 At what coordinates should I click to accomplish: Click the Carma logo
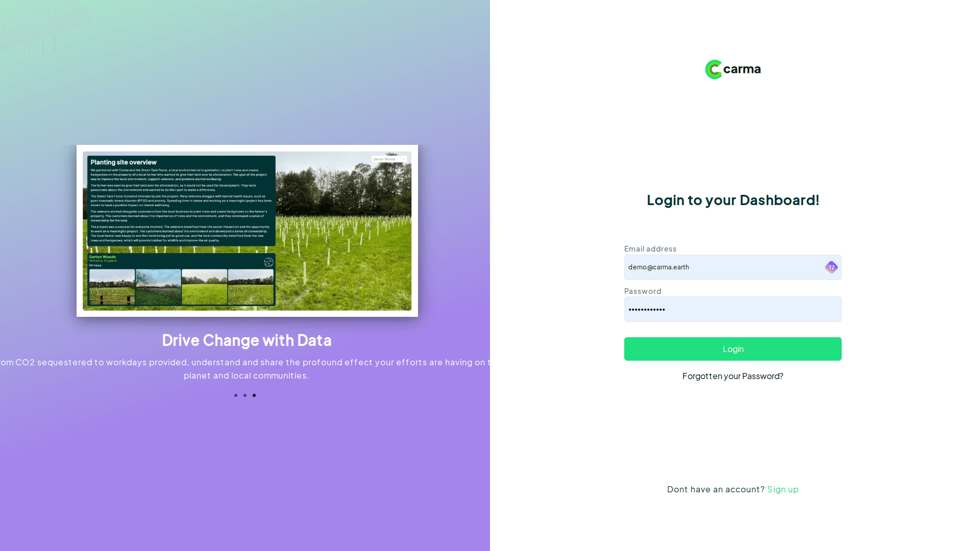click(733, 69)
